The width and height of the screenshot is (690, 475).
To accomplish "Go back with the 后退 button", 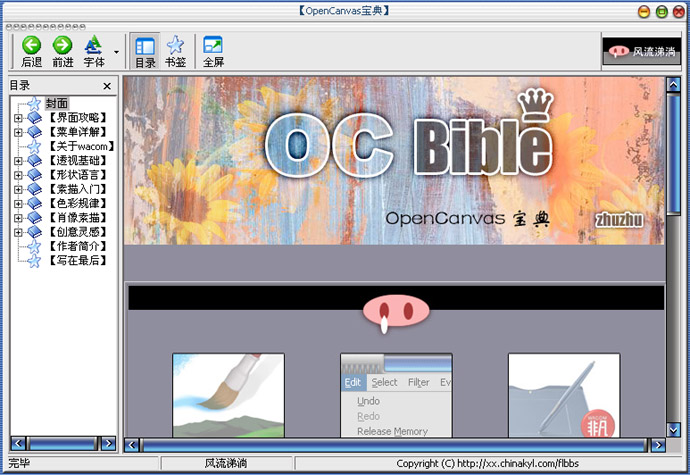I will pyautogui.click(x=31, y=52).
